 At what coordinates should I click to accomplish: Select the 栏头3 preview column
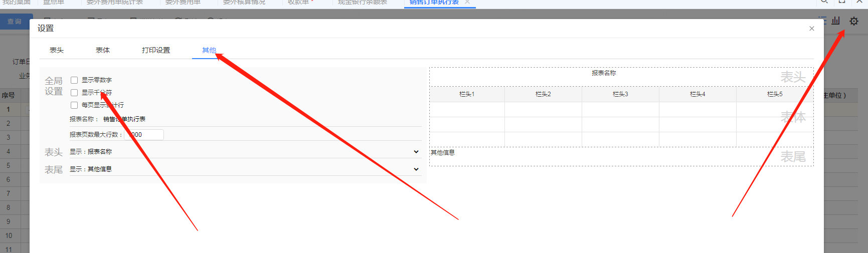click(620, 94)
